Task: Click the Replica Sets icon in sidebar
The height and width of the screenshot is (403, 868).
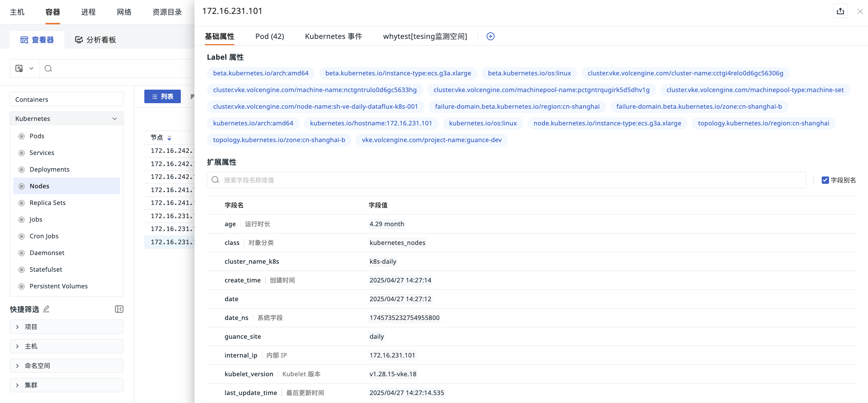Action: click(x=22, y=203)
